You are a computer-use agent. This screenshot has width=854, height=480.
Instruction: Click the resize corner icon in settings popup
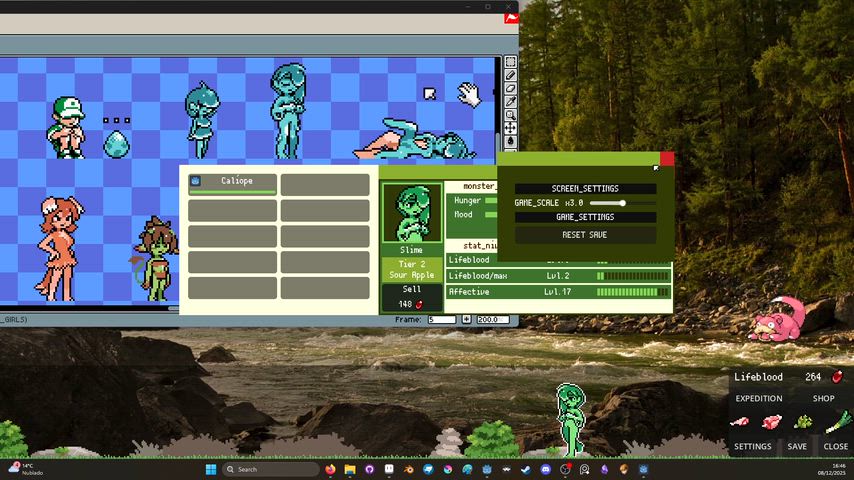point(656,168)
